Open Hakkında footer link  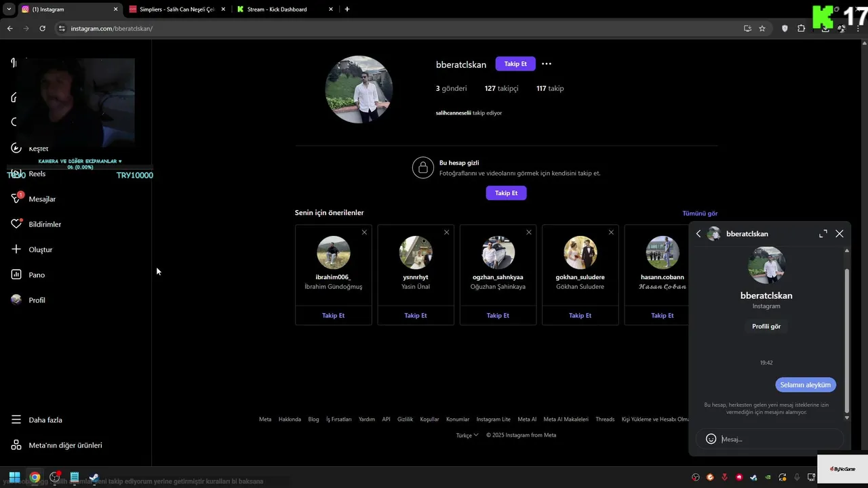[290, 419]
